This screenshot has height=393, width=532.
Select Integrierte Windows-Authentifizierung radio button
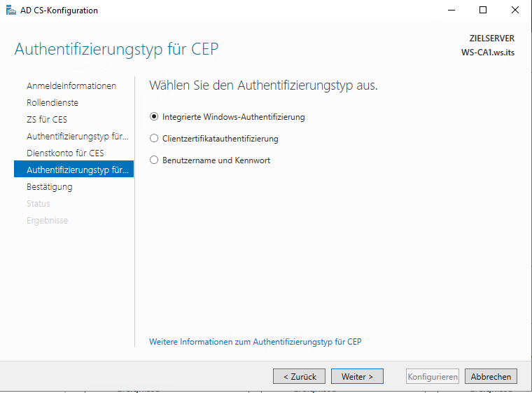pyautogui.click(x=154, y=117)
